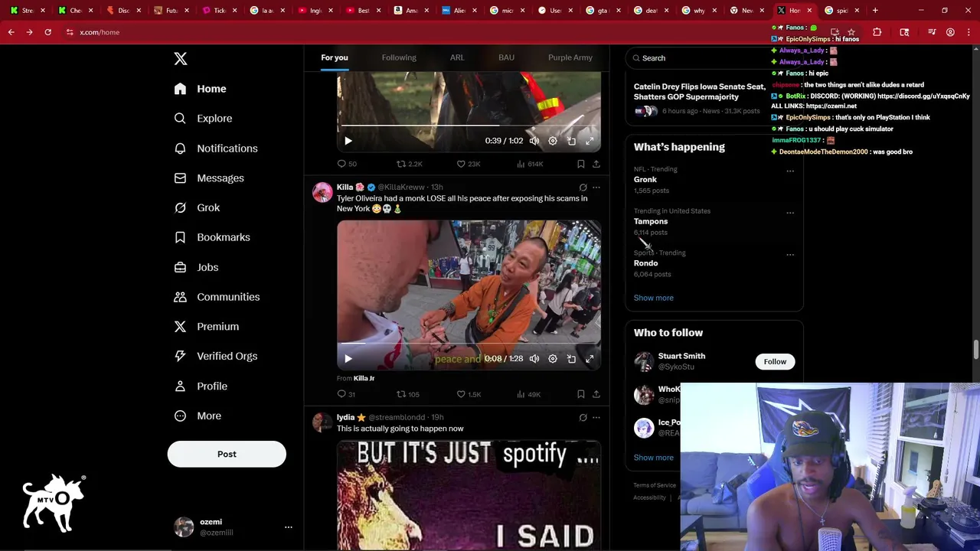Screen dimensions: 980x551
Task: Open Killa's profile avatar
Action: tap(322, 192)
